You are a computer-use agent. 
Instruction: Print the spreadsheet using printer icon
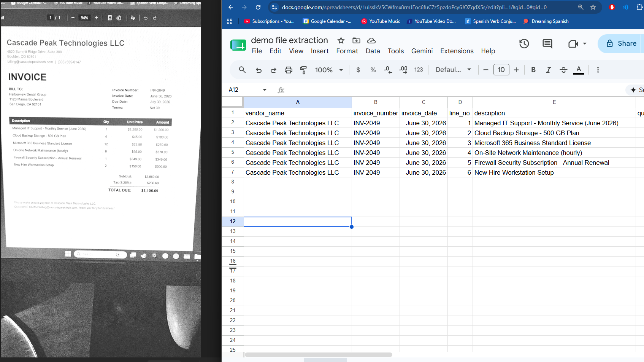(289, 70)
